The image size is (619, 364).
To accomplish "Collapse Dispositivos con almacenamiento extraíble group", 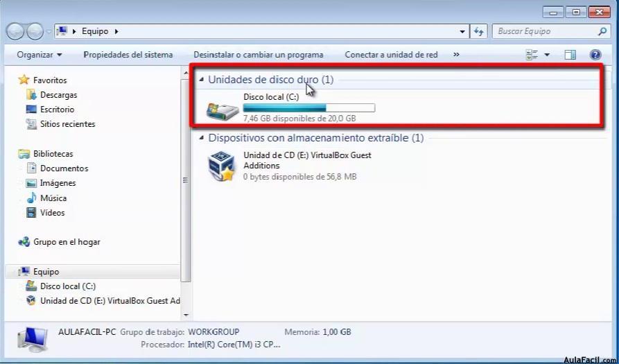I will (x=202, y=138).
